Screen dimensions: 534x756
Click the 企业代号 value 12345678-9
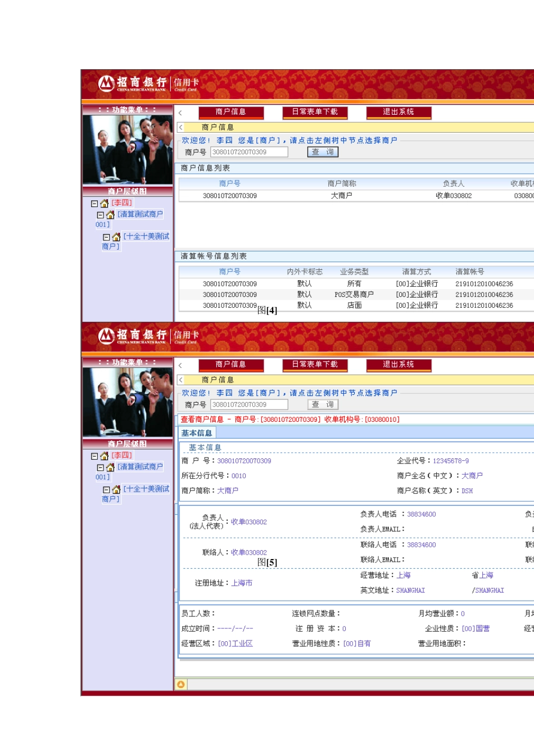pyautogui.click(x=451, y=461)
